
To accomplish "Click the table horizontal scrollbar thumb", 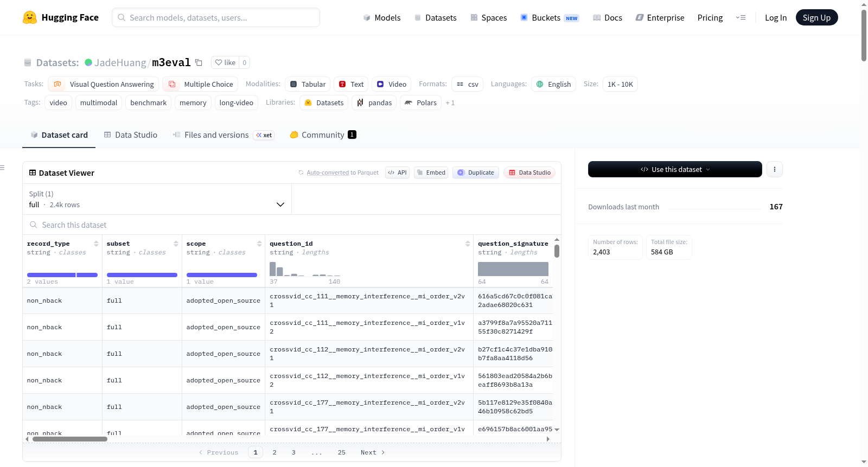I will tap(70, 439).
